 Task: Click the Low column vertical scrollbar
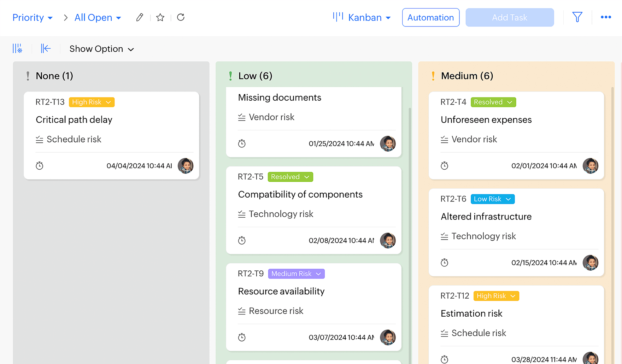click(410, 212)
